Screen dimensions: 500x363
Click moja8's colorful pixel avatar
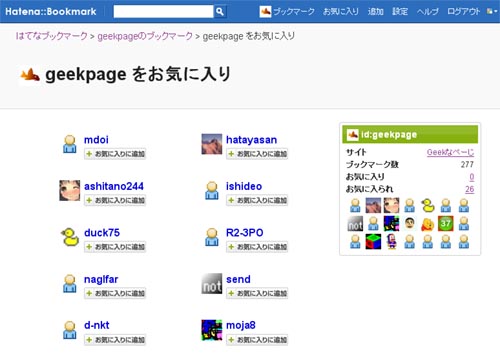[212, 330]
